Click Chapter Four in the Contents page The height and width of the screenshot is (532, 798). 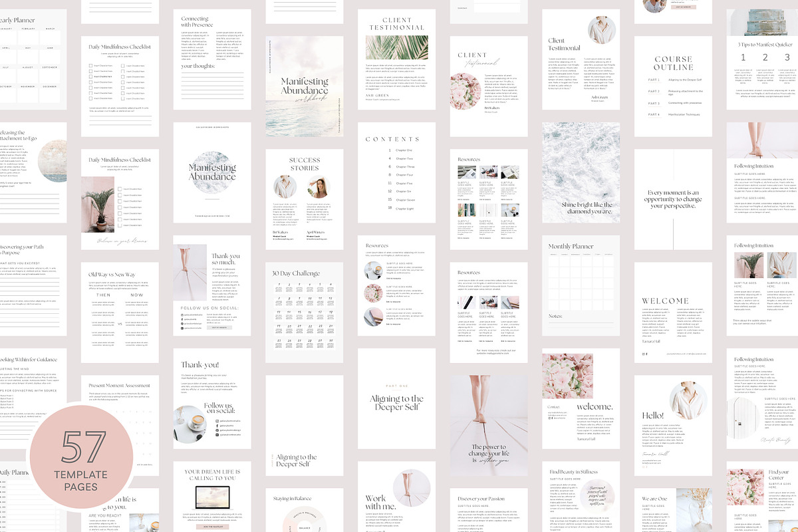pyautogui.click(x=404, y=175)
